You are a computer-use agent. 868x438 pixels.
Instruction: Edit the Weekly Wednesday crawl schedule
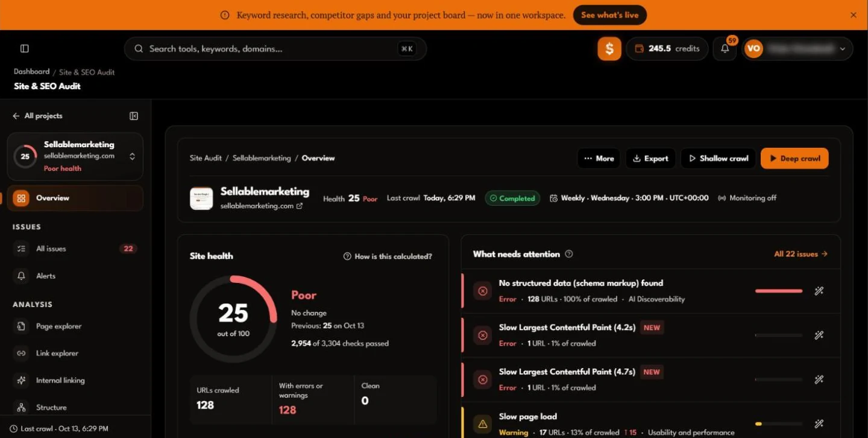[x=629, y=198]
